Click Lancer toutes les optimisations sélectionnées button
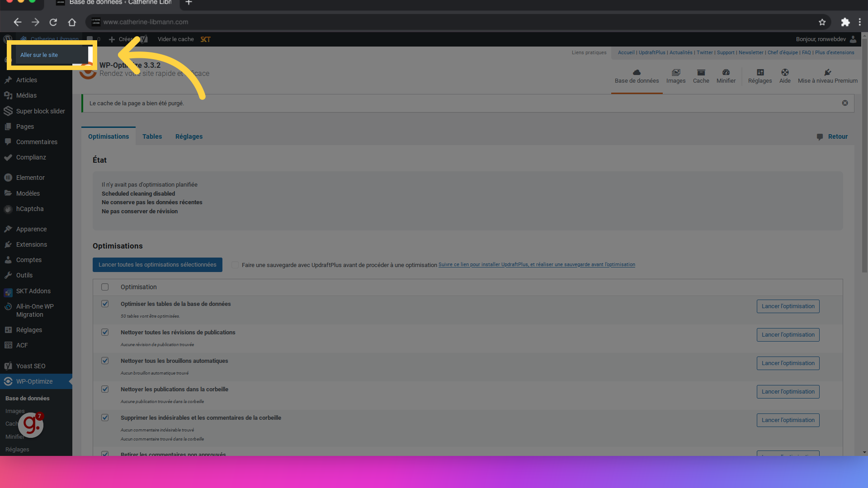This screenshot has width=868, height=488. coord(157,264)
